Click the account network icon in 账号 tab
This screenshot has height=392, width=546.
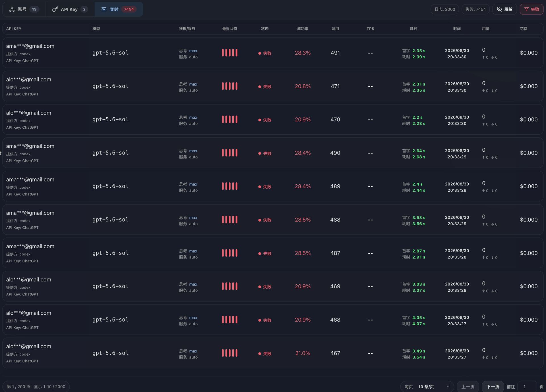[12, 9]
